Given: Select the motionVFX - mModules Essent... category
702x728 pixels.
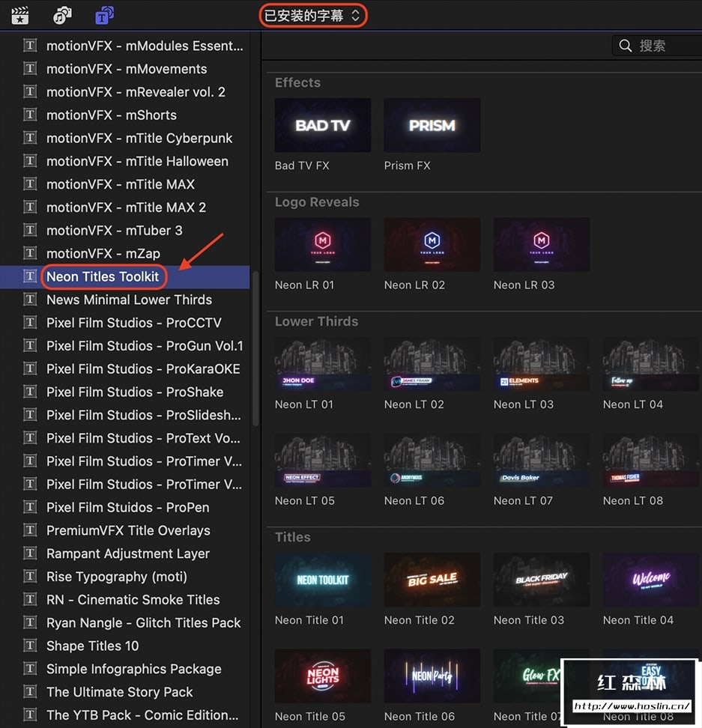Looking at the screenshot, I should pyautogui.click(x=125, y=46).
